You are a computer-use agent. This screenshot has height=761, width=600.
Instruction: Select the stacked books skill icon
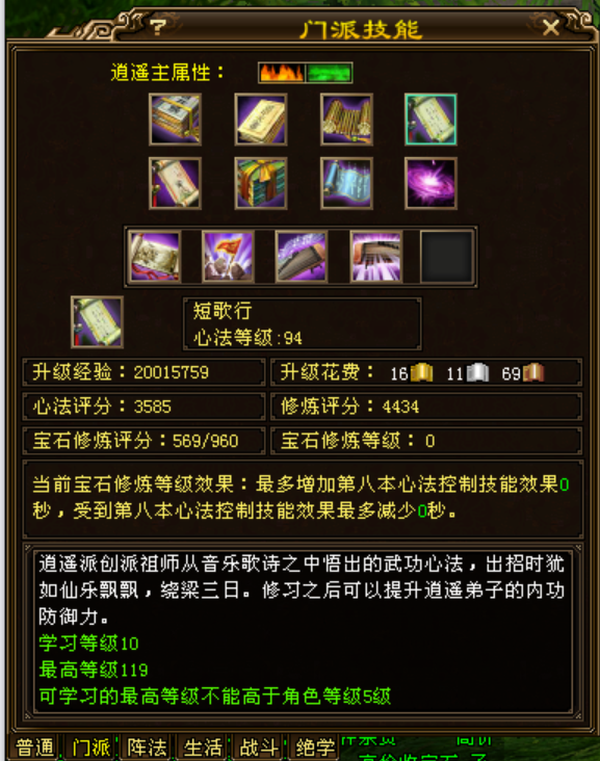point(175,120)
